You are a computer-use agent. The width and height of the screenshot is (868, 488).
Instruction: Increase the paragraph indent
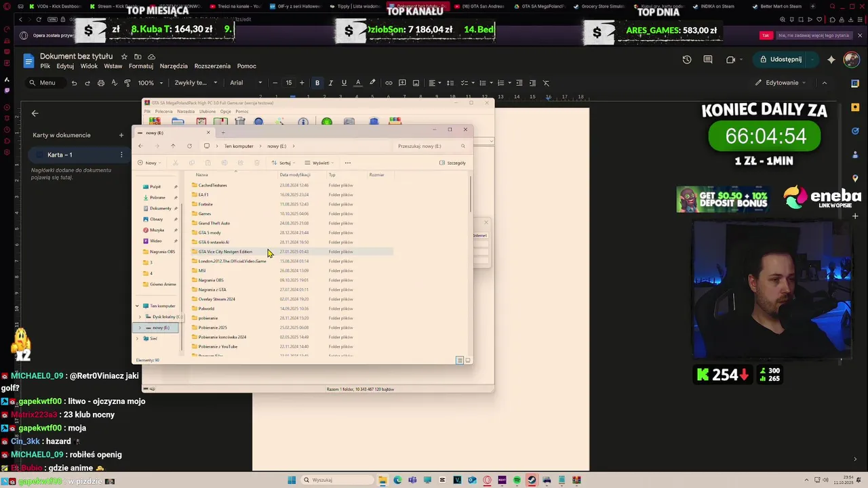(x=532, y=83)
